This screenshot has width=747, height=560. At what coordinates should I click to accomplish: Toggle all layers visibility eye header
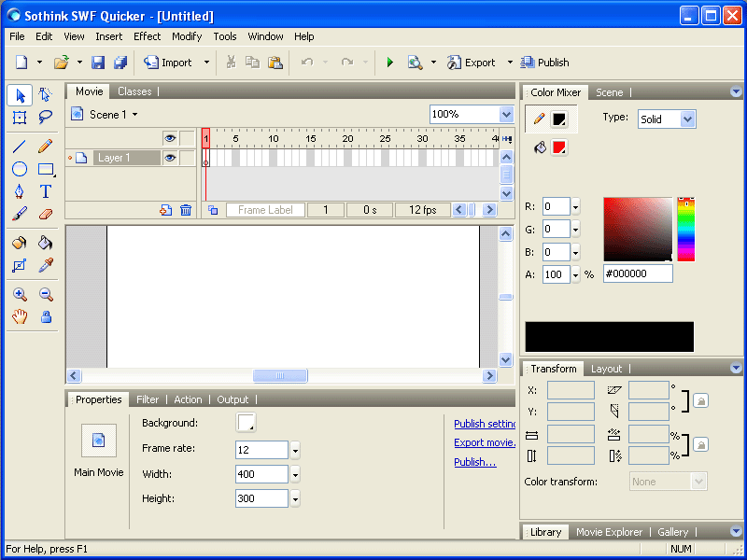coord(170,138)
